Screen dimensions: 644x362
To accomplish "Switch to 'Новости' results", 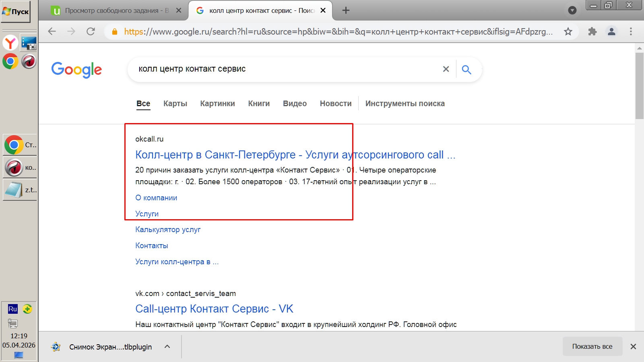I will [336, 104].
